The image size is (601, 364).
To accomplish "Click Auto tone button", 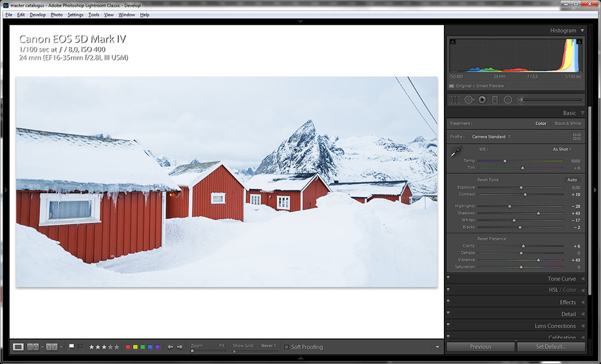I will [x=572, y=180].
